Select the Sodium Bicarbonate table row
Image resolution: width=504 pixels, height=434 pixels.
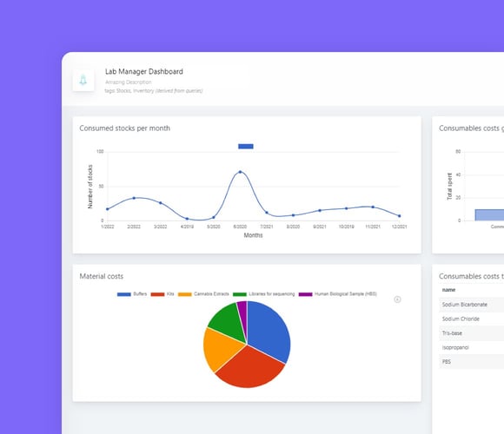(x=471, y=305)
